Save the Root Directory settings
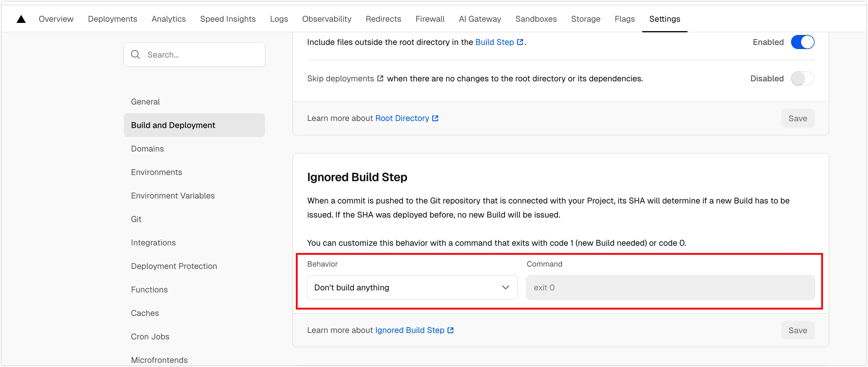 click(x=798, y=118)
